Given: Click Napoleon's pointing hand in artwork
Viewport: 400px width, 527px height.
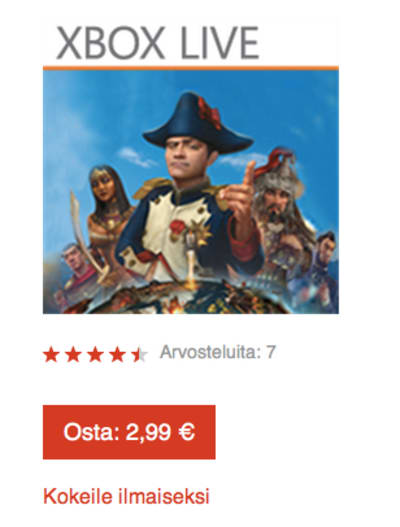Looking at the screenshot, I should pyautogui.click(x=239, y=198).
